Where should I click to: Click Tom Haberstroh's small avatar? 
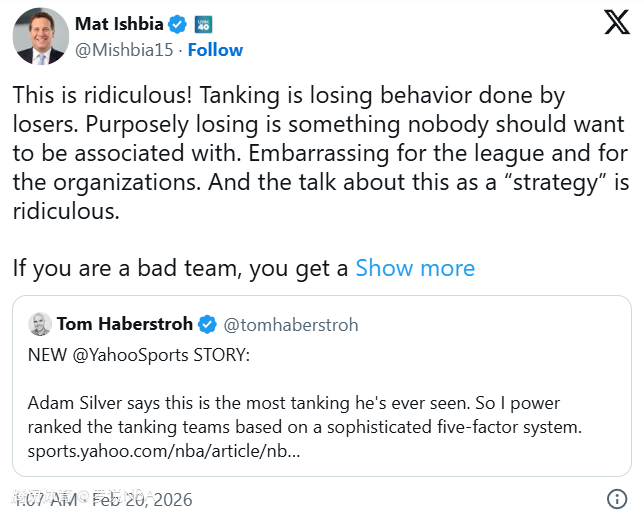click(x=40, y=324)
